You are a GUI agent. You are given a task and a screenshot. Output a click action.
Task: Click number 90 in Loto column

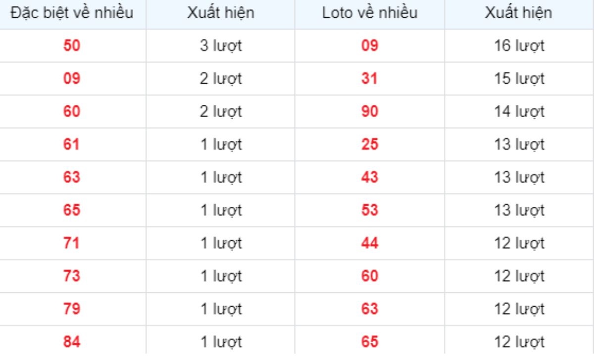tap(369, 112)
